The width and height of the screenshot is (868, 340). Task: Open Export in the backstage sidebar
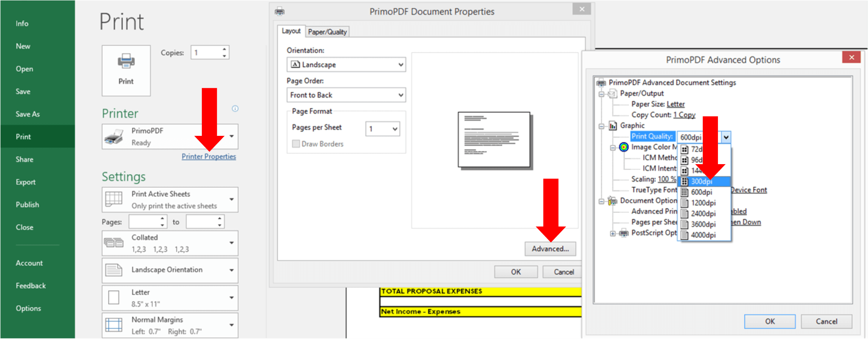coord(25,182)
